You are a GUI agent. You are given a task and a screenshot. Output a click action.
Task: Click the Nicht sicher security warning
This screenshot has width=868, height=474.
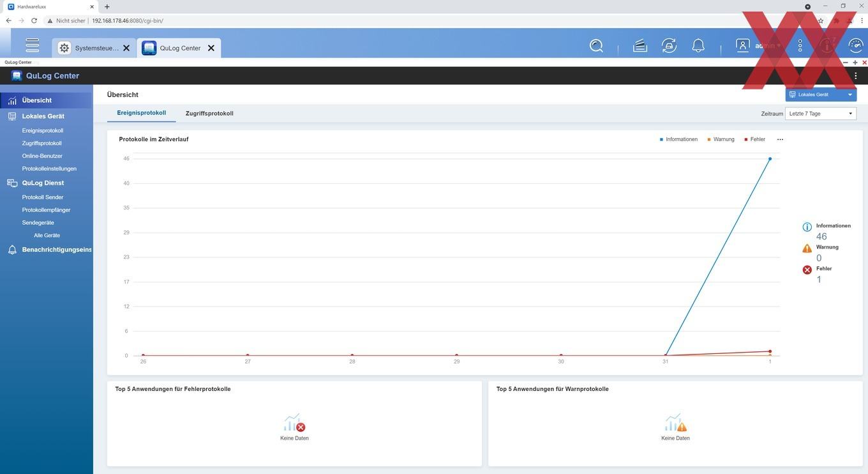66,20
